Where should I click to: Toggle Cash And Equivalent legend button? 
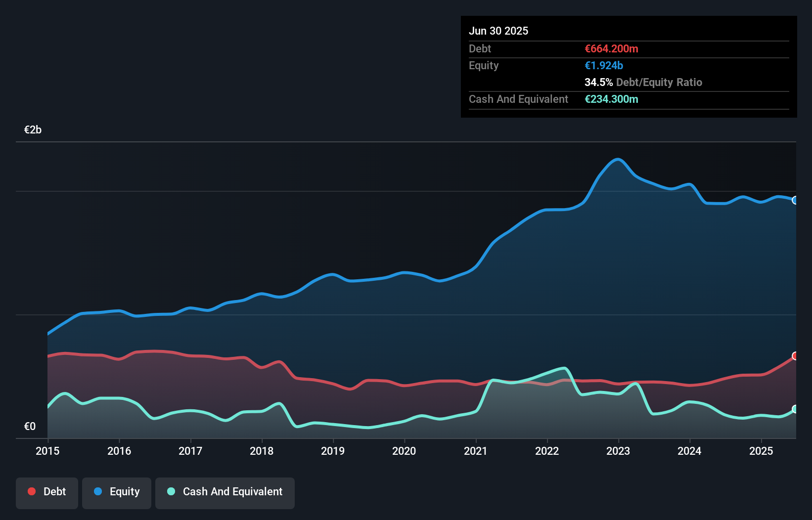[225, 492]
